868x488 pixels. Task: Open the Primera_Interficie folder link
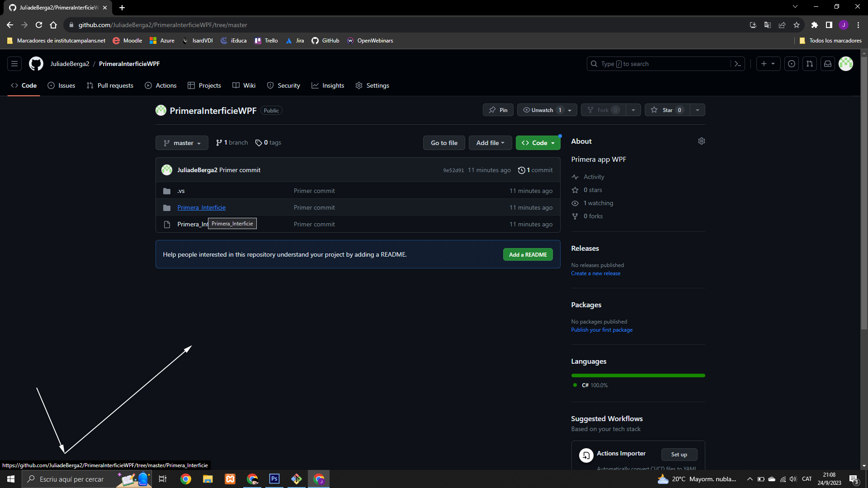tap(201, 207)
